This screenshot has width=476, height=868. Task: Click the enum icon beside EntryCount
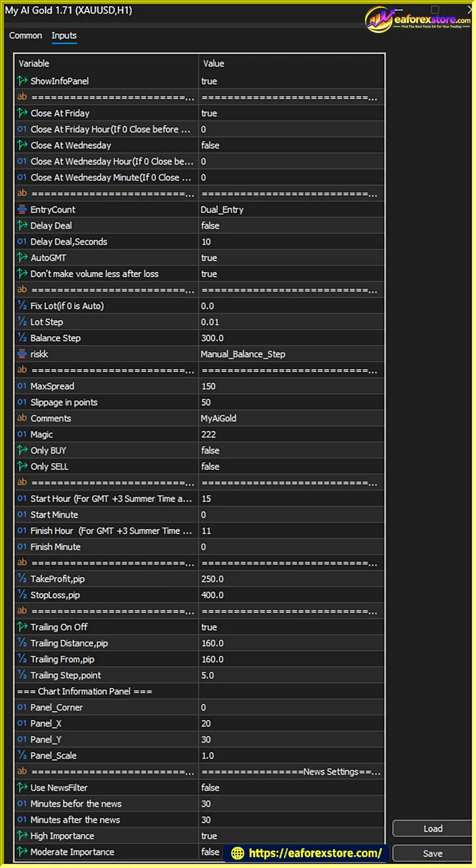(22, 210)
